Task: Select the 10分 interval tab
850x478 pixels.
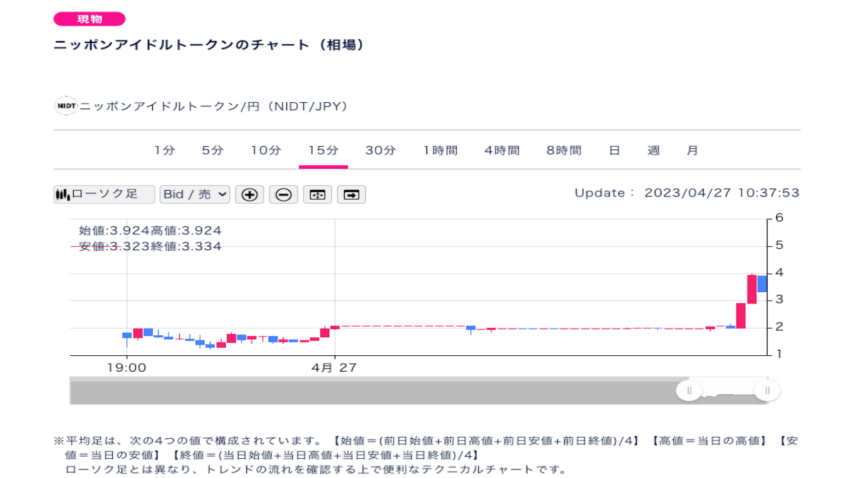Action: 266,151
